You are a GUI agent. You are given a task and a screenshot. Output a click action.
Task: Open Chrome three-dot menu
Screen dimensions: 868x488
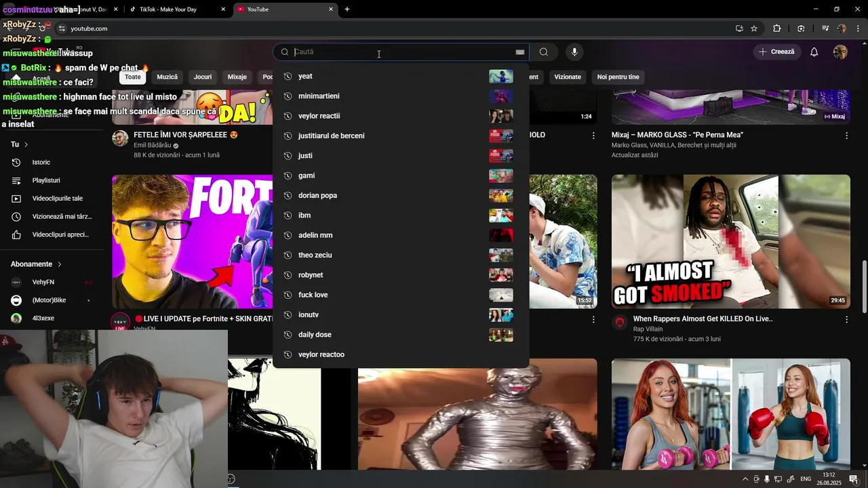[858, 28]
